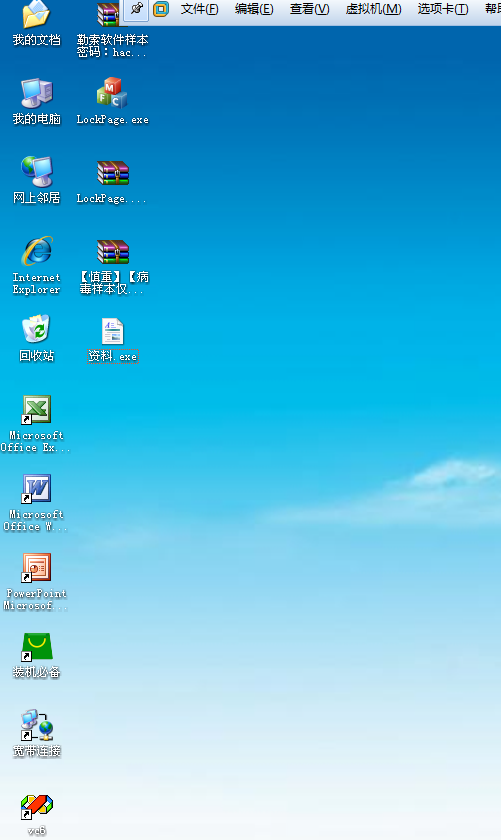Viewport: 501px width, 840px height.
Task: Click the pin icon in VM toolbar
Action: coord(137,9)
